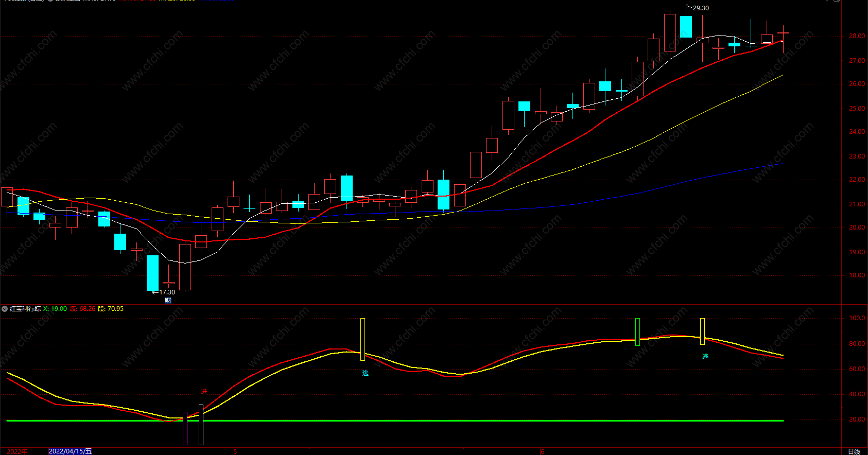Click the 段: 70.95 indicator value
The image size is (868, 455).
[x=111, y=309]
